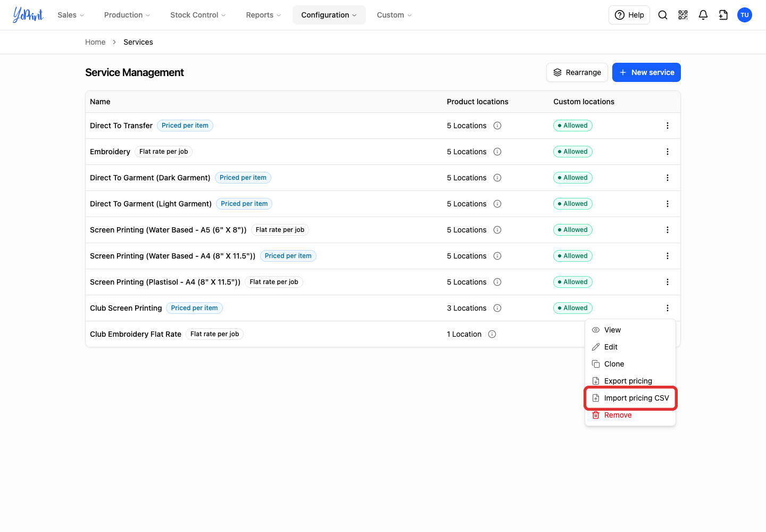Image resolution: width=766 pixels, height=532 pixels.
Task: Show info for Embroidery locations
Action: coord(497,152)
